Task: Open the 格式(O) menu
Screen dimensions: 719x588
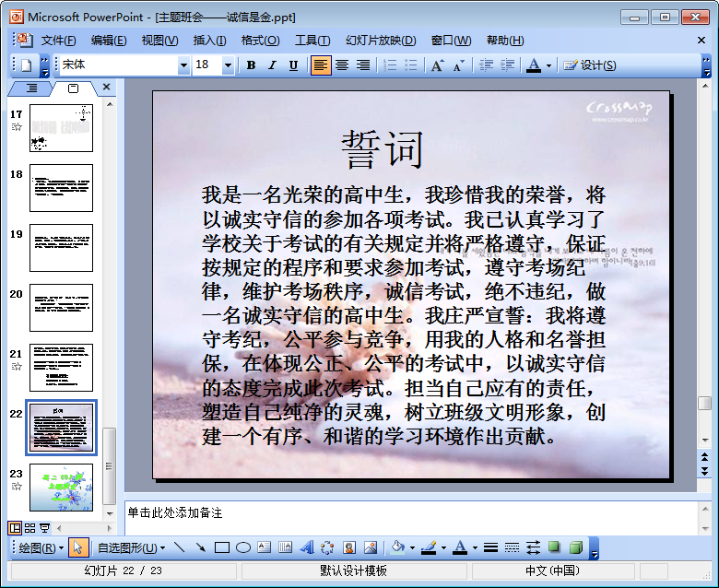Action: [x=261, y=41]
